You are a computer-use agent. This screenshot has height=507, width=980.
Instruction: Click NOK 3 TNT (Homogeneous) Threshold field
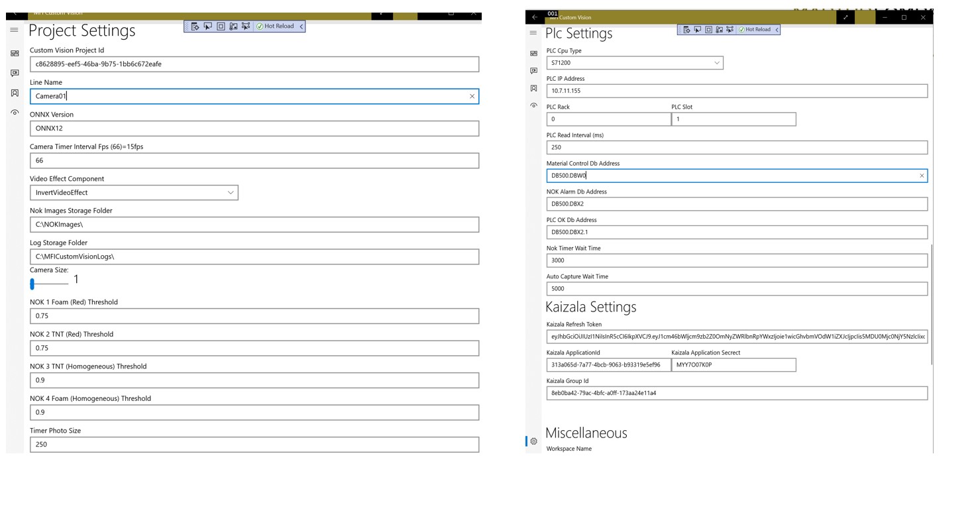[x=254, y=380]
